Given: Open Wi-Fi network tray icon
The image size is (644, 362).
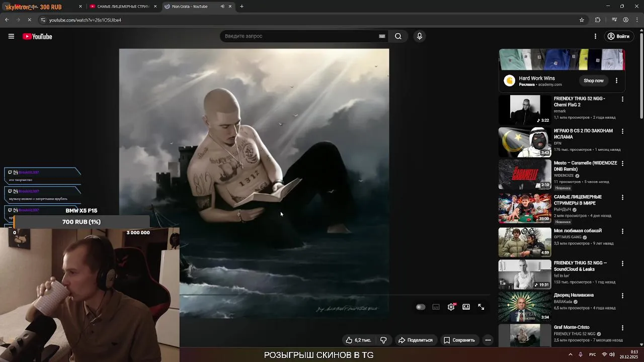Looking at the screenshot, I should click(x=604, y=354).
